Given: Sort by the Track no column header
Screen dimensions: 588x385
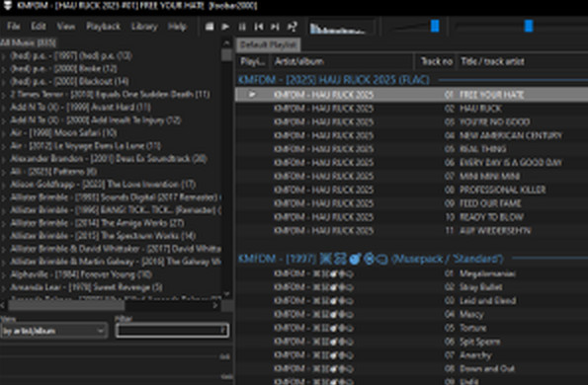Looking at the screenshot, I should point(436,61).
